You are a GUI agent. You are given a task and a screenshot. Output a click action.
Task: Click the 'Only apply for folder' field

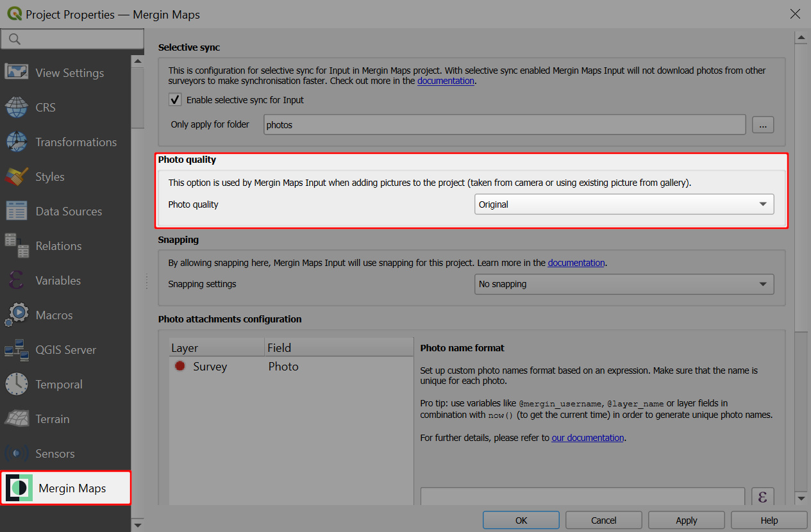(505, 124)
